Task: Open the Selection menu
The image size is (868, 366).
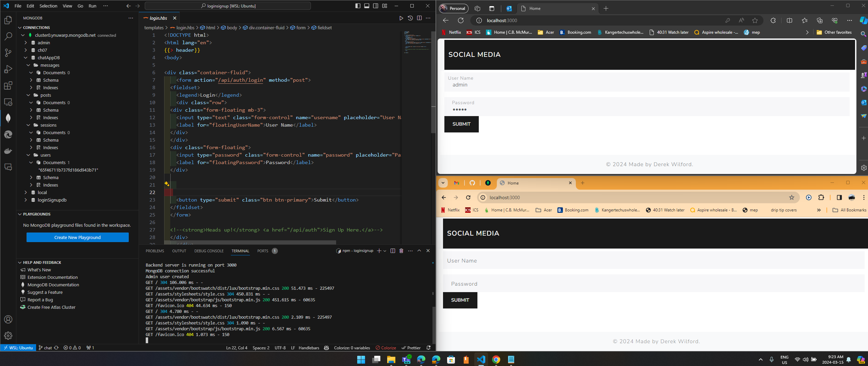Action: [x=48, y=6]
